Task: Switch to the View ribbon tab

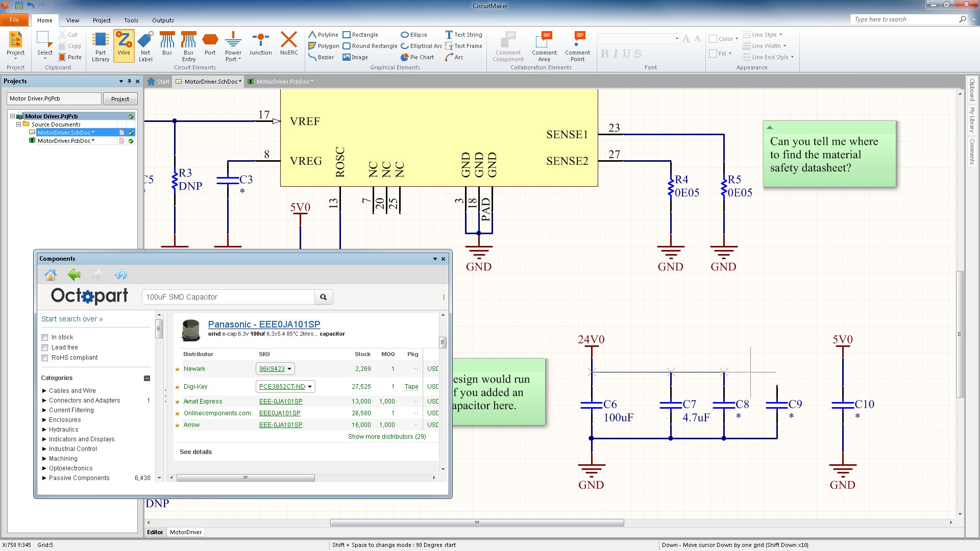Action: [72, 20]
